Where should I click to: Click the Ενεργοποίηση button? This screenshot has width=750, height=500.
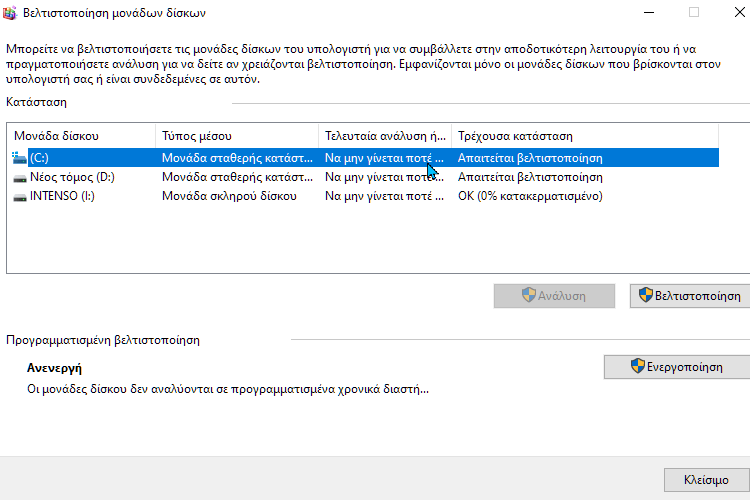point(677,367)
